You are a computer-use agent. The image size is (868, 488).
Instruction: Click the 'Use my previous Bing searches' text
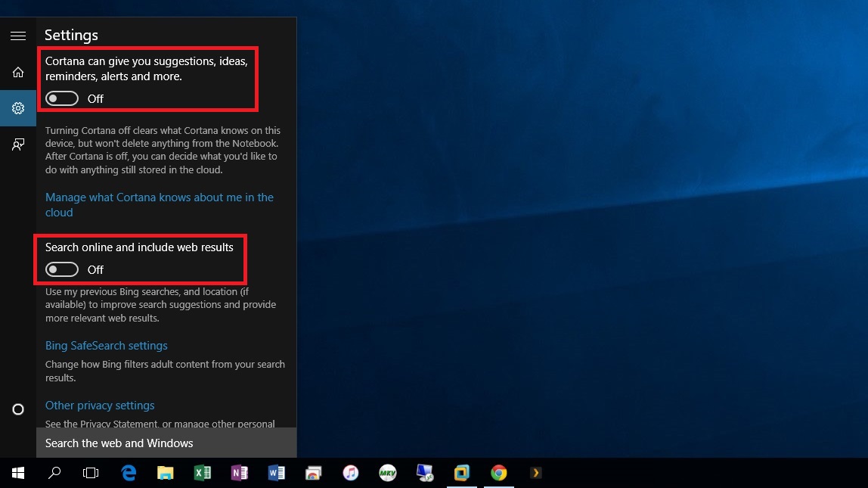[x=160, y=305]
